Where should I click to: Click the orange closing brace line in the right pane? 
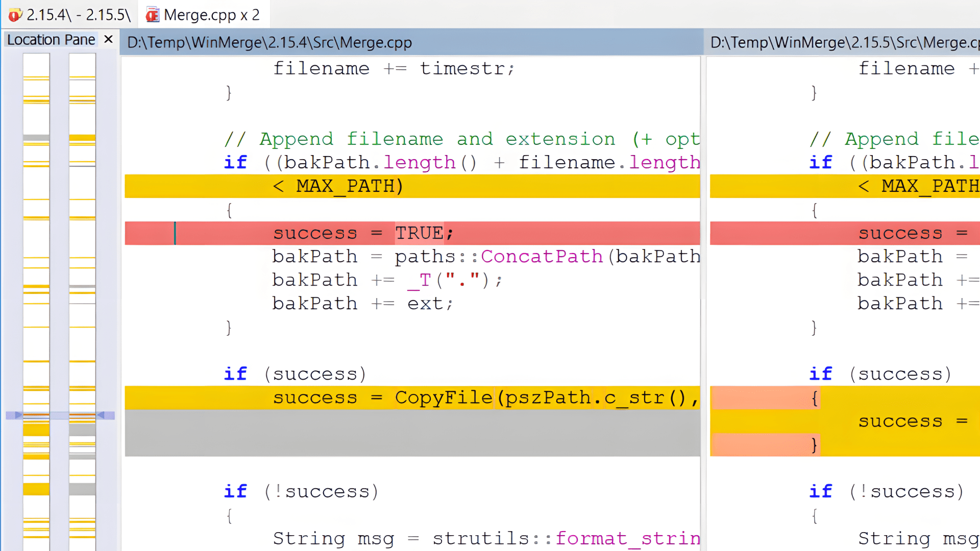click(x=845, y=445)
